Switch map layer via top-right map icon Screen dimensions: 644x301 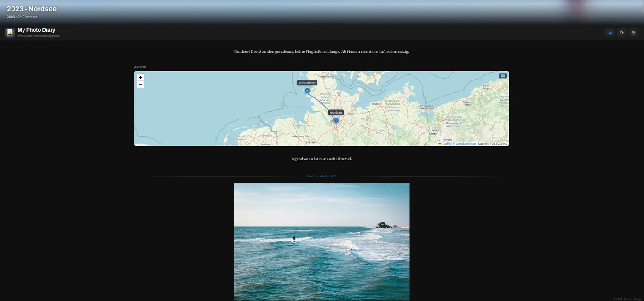tap(503, 76)
